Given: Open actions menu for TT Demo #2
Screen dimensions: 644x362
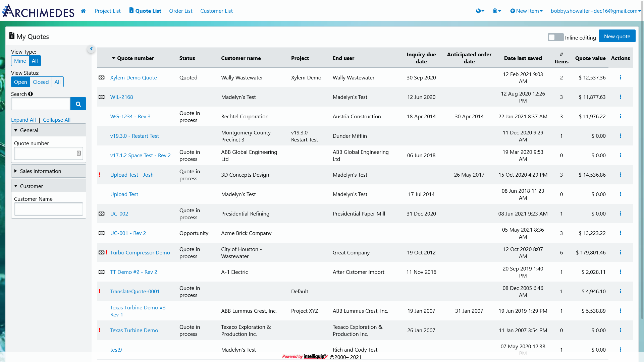Looking at the screenshot, I should (620, 272).
